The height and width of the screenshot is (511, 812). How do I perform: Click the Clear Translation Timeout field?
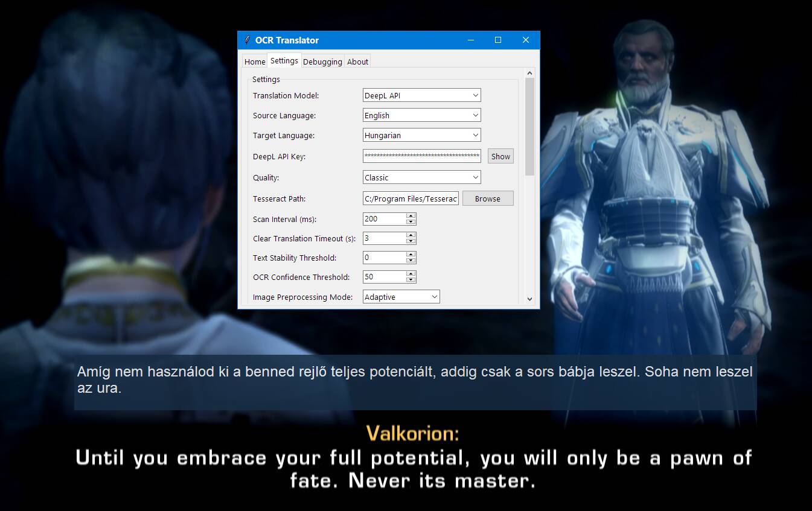point(385,238)
